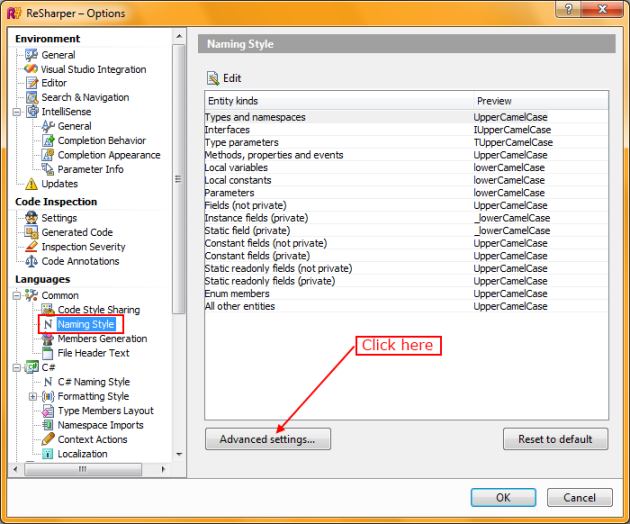Image resolution: width=630 pixels, height=524 pixels.
Task: Click the Updates warning icon
Action: point(31,184)
